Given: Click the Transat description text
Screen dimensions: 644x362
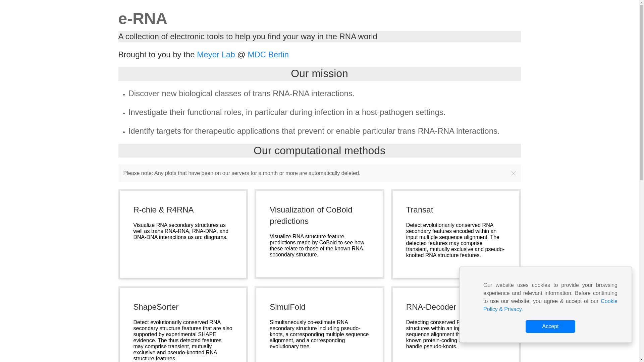Looking at the screenshot, I should [x=455, y=240].
